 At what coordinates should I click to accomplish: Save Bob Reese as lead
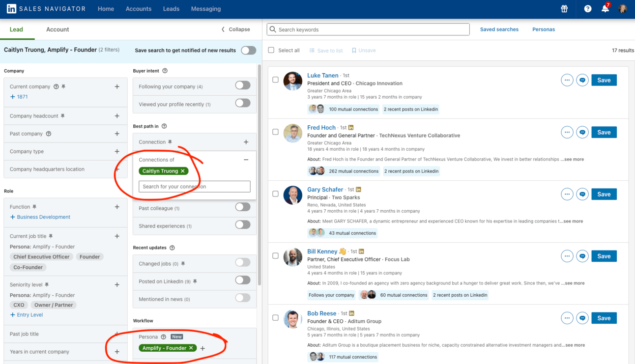(x=604, y=318)
